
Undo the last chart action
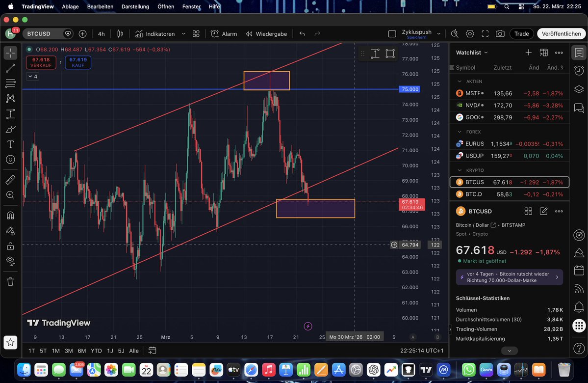pos(302,34)
